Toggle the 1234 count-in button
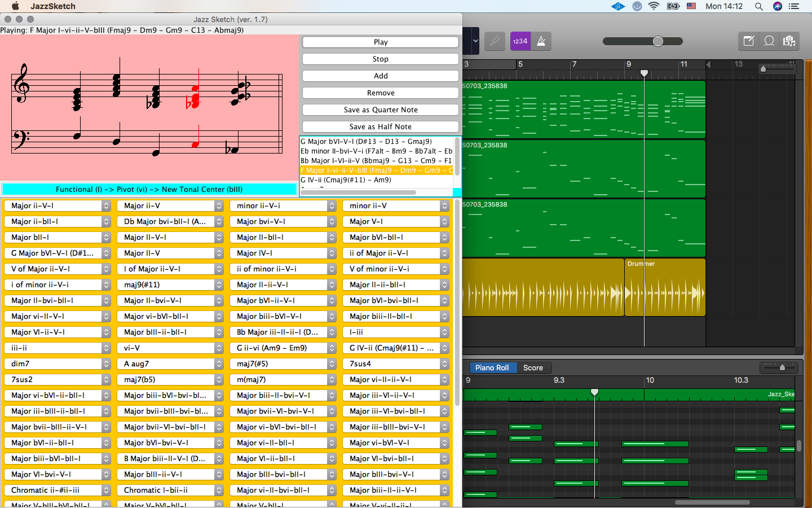The image size is (812, 508). click(x=520, y=41)
